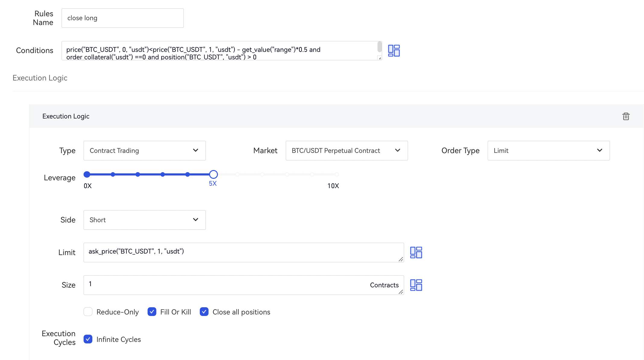This screenshot has width=644, height=360.
Task: Click the delete trash icon in Execution Logic
Action: tap(626, 116)
